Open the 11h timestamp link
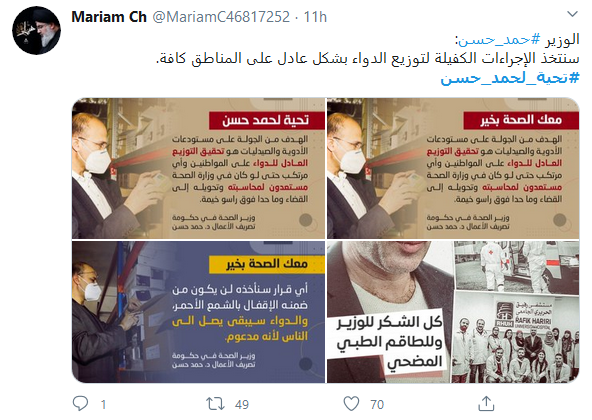This screenshot has height=420, width=592. 315,17
